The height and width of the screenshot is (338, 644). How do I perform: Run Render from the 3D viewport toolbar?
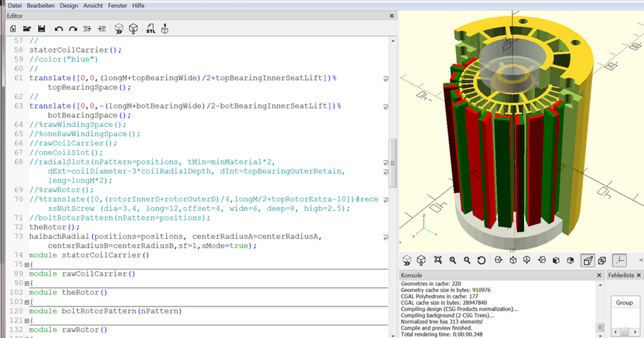421,260
